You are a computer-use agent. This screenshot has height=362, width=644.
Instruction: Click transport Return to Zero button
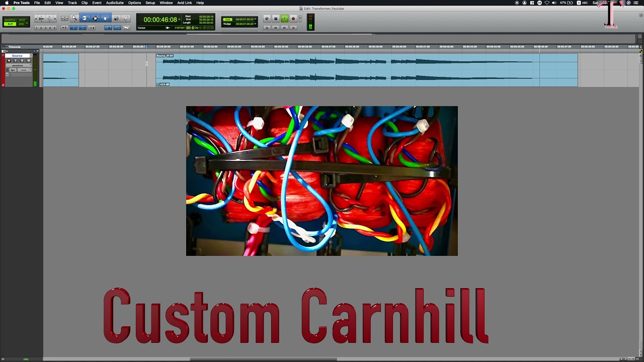coord(267,28)
